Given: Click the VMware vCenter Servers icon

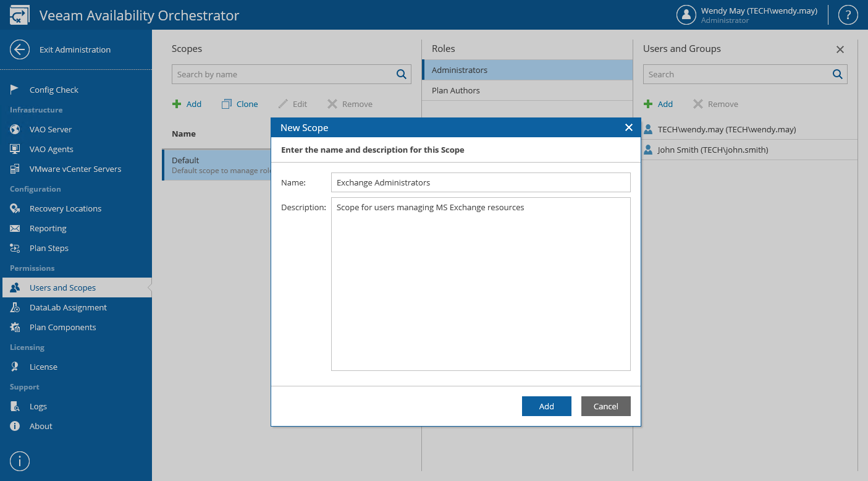Looking at the screenshot, I should tap(15, 169).
